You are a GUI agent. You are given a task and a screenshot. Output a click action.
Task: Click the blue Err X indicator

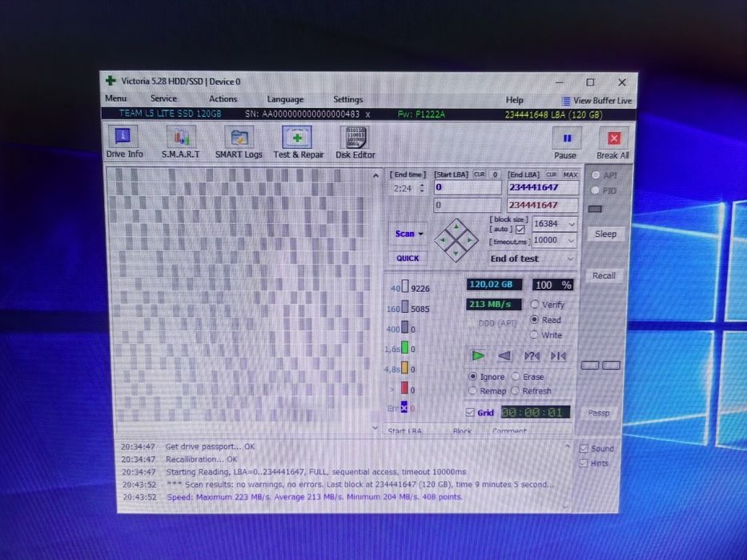click(404, 407)
